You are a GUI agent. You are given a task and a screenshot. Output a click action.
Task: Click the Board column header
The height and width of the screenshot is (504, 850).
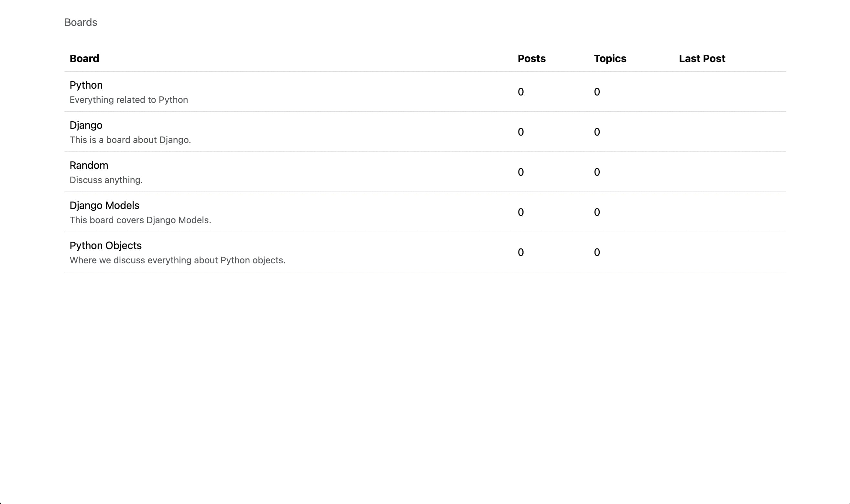click(84, 59)
